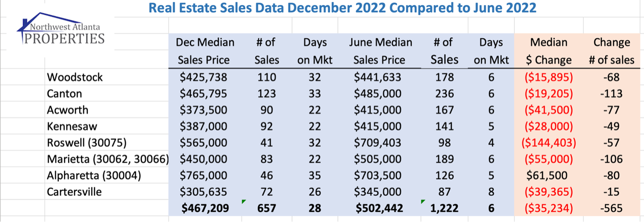
Task: Click the Canton city cell
Action: click(64, 94)
